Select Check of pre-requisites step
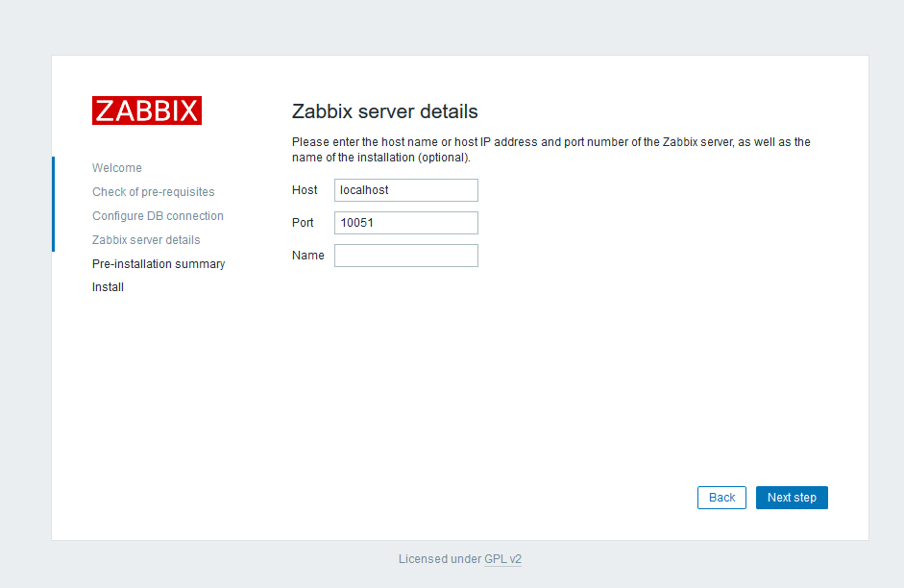Viewport: 904px width, 588px height. 154,192
